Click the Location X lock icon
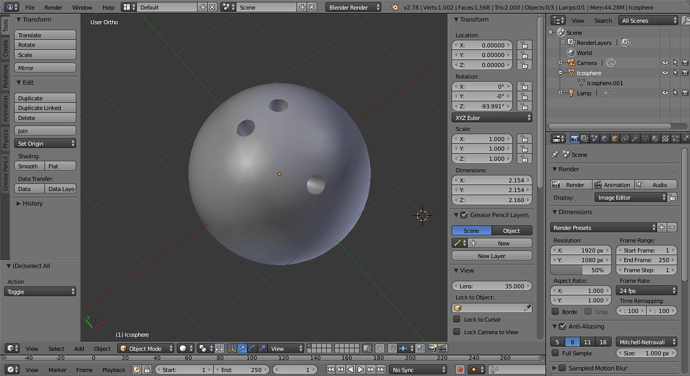 pos(524,45)
